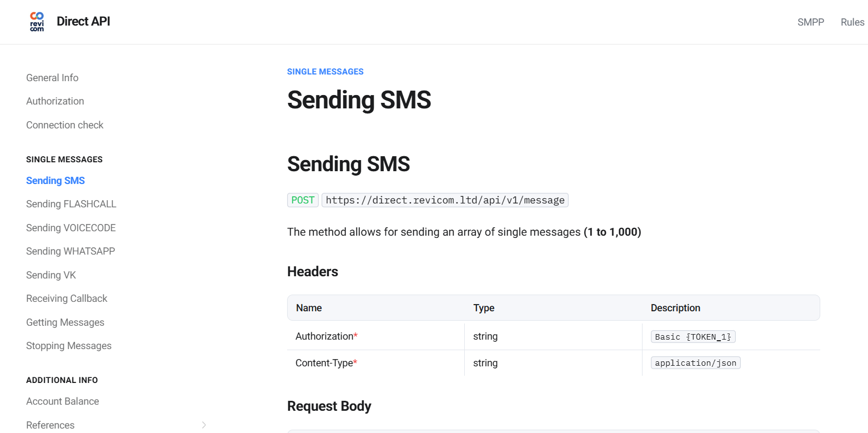Open the Sending VK page
Screen dimensions: 868x433
pyautogui.click(x=51, y=275)
